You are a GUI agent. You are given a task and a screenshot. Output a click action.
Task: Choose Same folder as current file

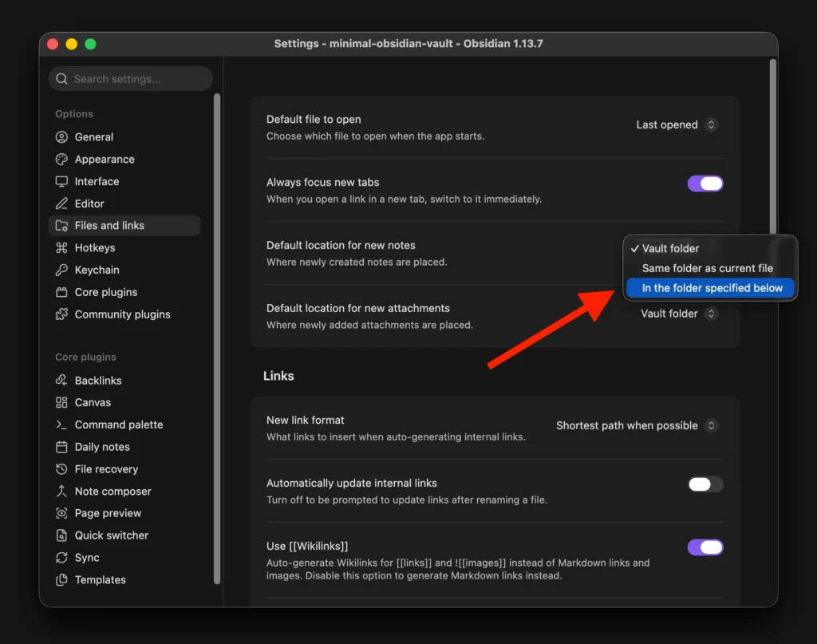point(710,268)
